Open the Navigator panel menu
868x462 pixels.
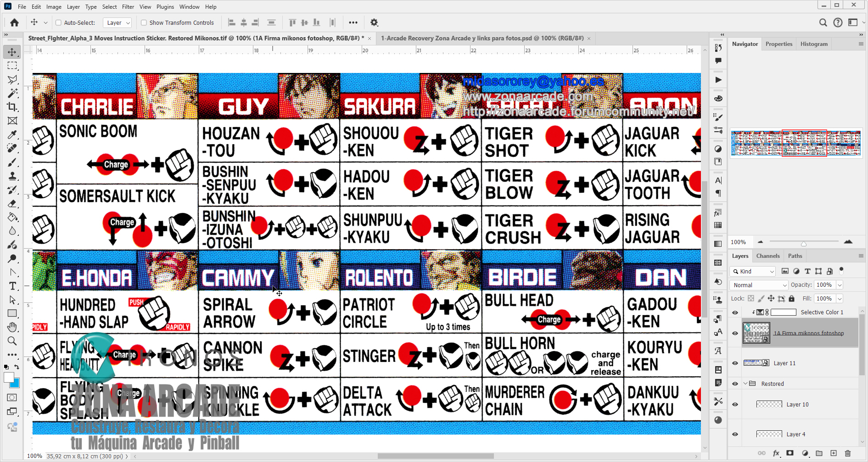tap(861, 44)
